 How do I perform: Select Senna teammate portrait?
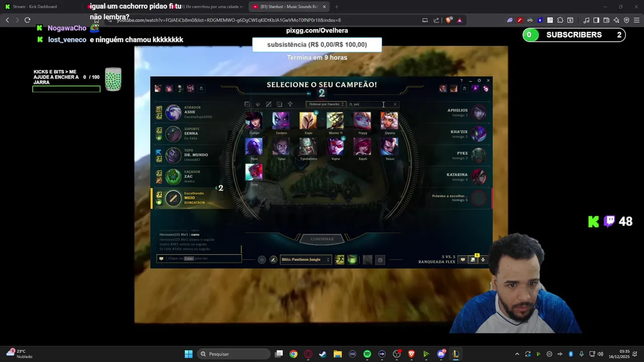point(173,134)
